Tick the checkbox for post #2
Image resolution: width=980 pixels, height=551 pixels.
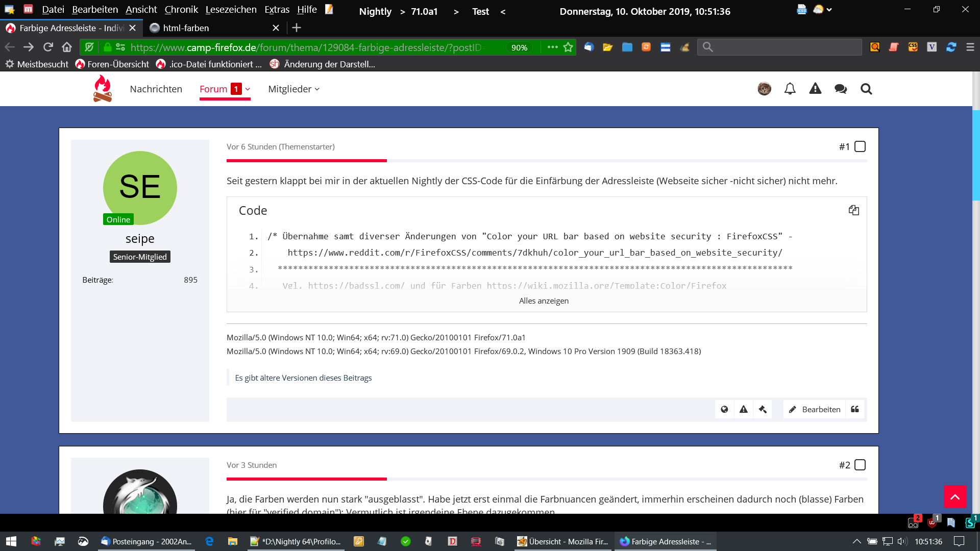[860, 465]
